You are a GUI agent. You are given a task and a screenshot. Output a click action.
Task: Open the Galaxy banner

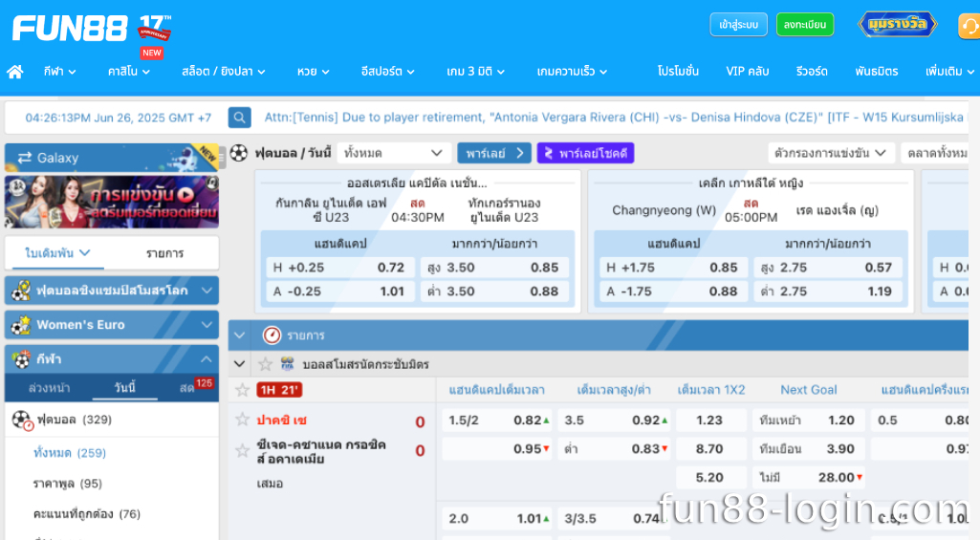(x=112, y=158)
